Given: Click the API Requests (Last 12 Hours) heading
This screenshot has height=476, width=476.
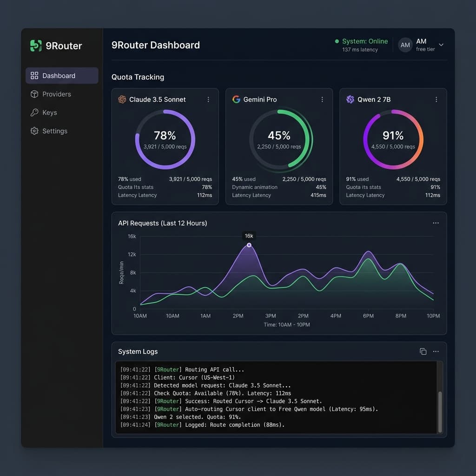Looking at the screenshot, I should (162, 223).
